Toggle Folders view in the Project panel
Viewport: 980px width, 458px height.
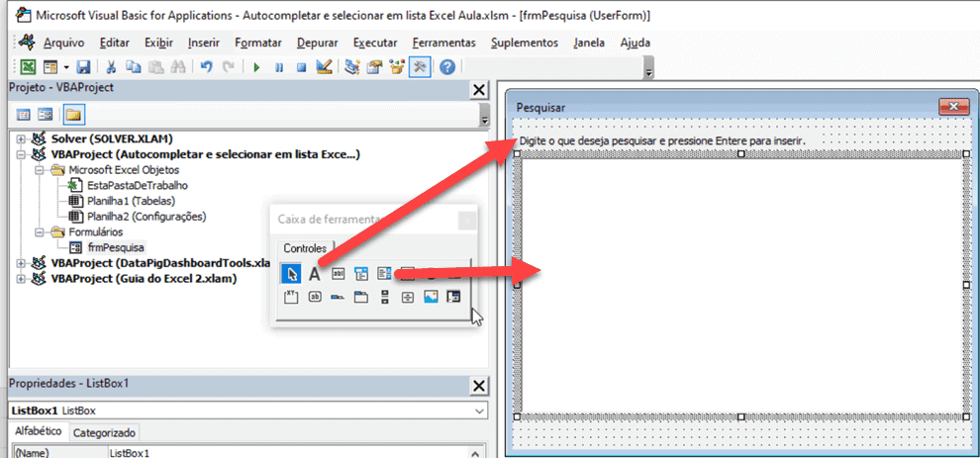click(74, 114)
